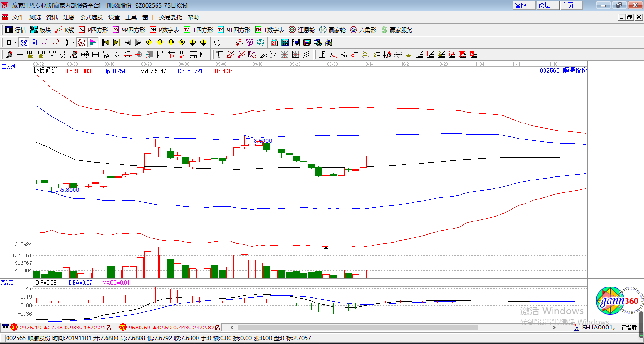Toggle the blue wave indicator button
644x344 pixels.
point(24,42)
